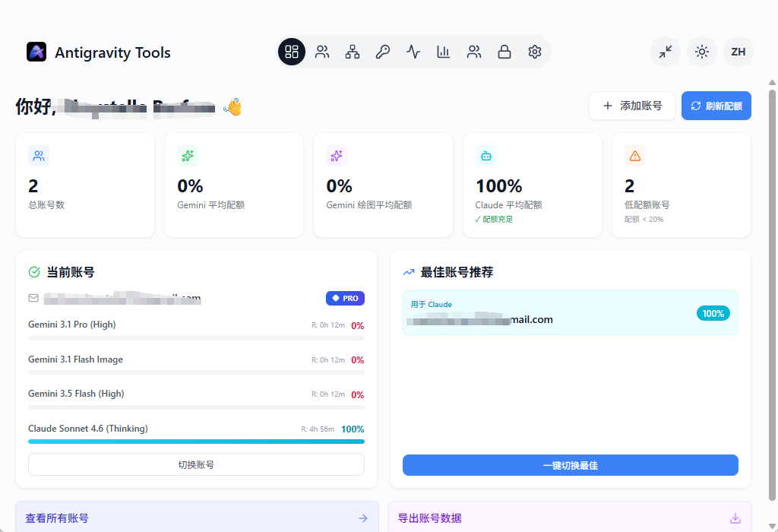Select the 用于 Claude recommended account card
Viewport: 778px width, 532px height.
tap(571, 312)
